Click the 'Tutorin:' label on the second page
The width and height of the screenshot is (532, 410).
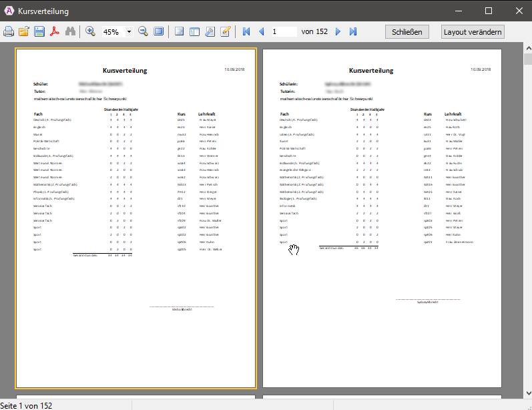[288, 91]
